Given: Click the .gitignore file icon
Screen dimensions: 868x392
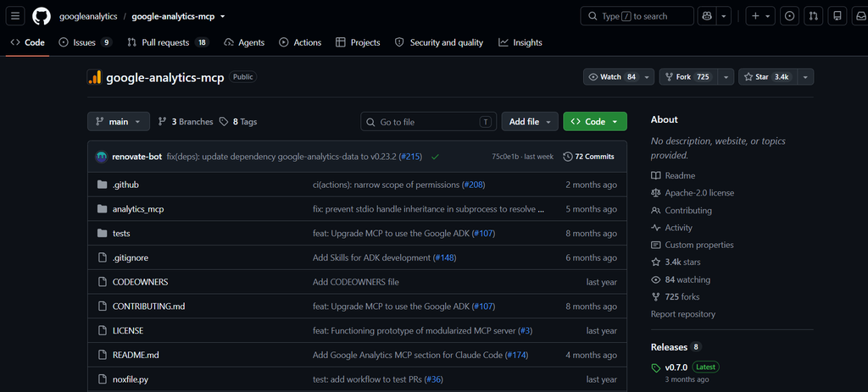Looking at the screenshot, I should click(102, 257).
